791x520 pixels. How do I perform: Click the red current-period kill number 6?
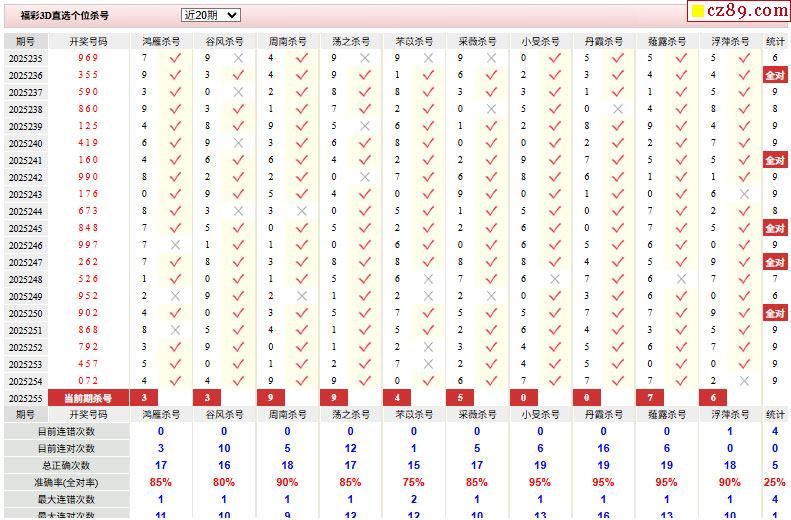[713, 398]
